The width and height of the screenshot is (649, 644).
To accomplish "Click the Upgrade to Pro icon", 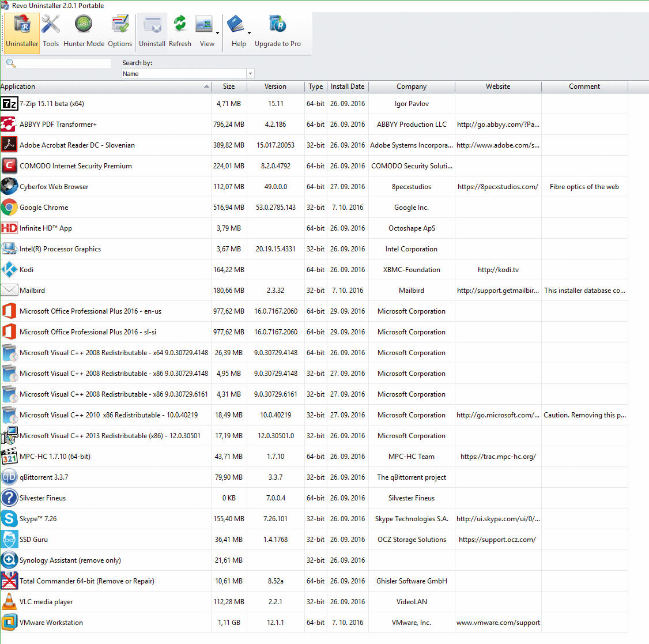I will tap(277, 24).
